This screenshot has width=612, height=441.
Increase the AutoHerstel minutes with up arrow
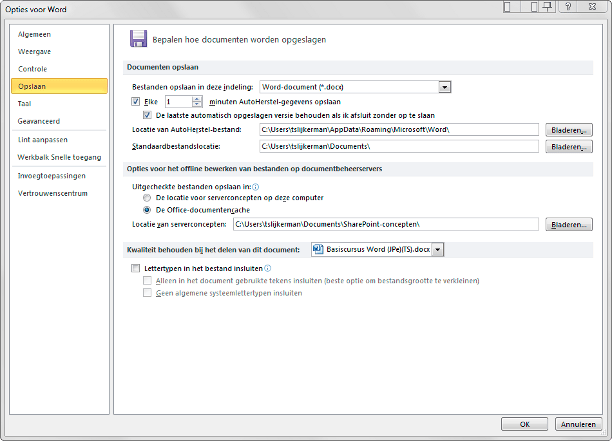coord(197,99)
